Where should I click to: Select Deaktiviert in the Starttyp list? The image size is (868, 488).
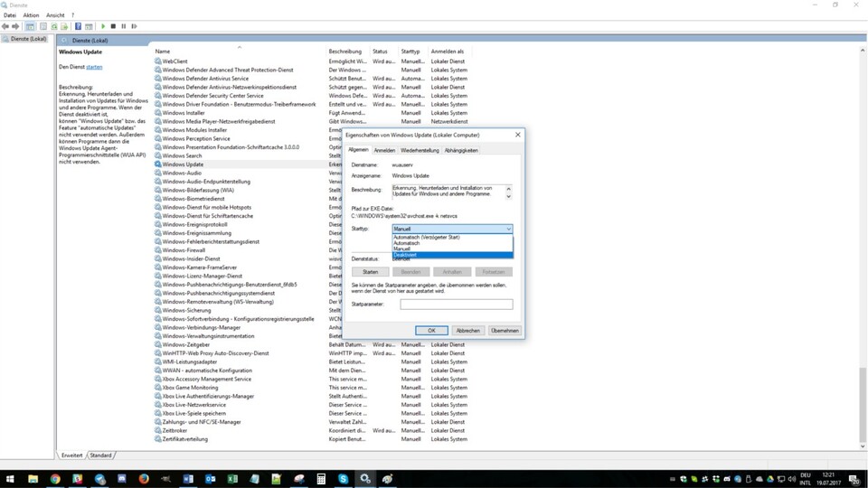404,256
